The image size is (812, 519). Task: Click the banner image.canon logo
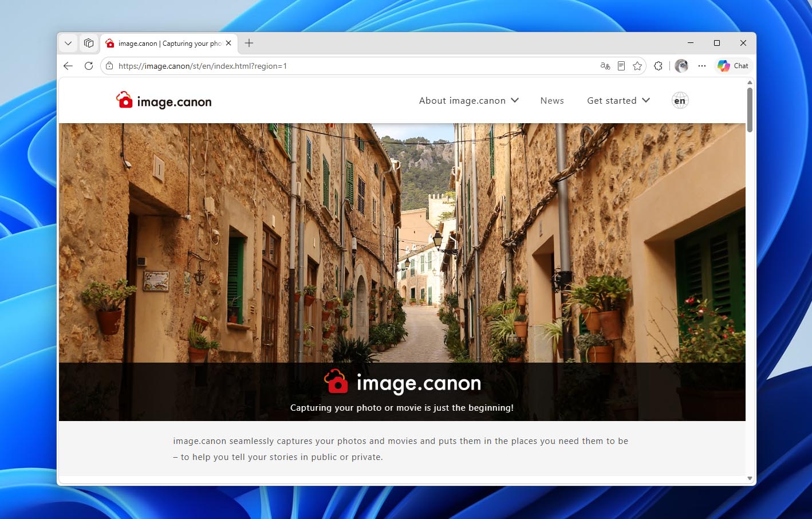[x=403, y=383]
